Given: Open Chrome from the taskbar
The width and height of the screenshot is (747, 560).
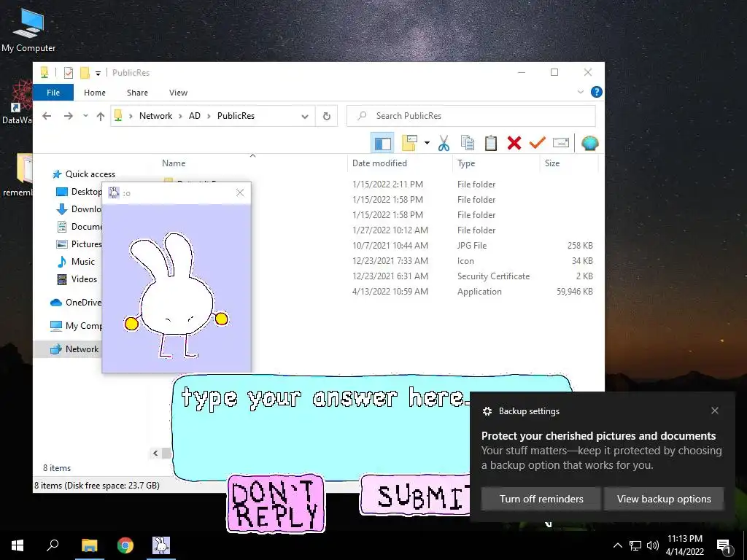Looking at the screenshot, I should 125,545.
